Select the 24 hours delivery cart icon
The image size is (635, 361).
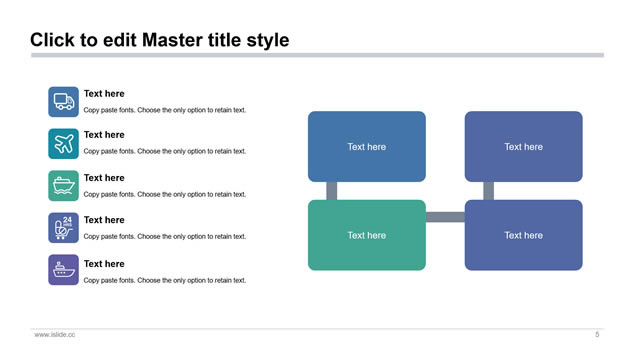click(x=64, y=228)
